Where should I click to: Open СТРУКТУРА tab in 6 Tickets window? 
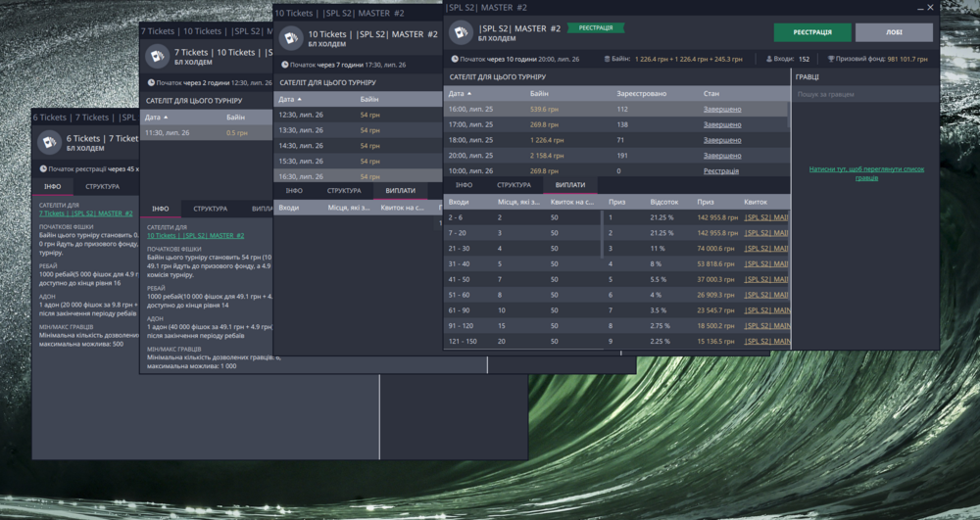coord(103,186)
